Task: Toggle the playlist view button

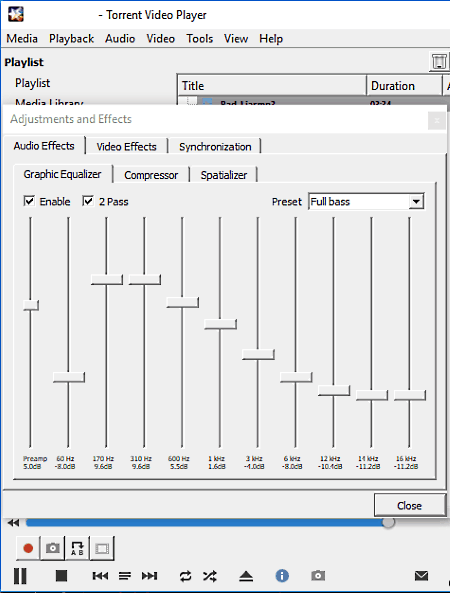Action: (x=125, y=576)
